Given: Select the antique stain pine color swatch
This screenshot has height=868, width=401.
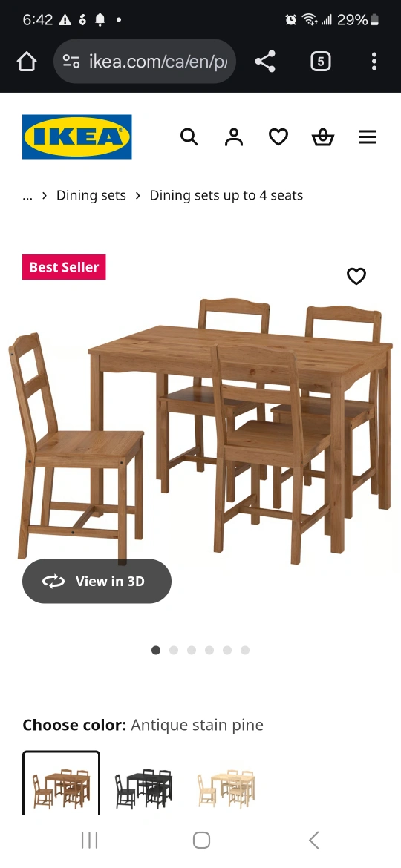Looking at the screenshot, I should [61, 783].
